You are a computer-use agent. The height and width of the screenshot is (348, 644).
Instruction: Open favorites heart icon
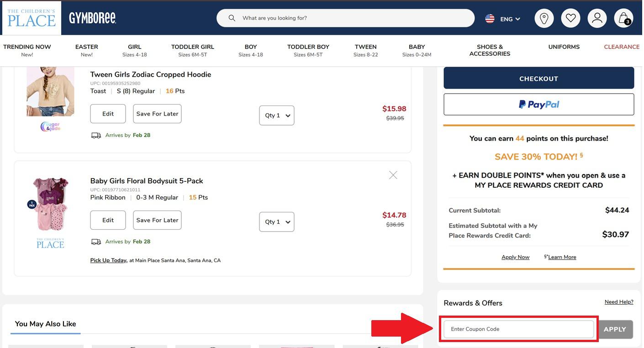(x=570, y=18)
